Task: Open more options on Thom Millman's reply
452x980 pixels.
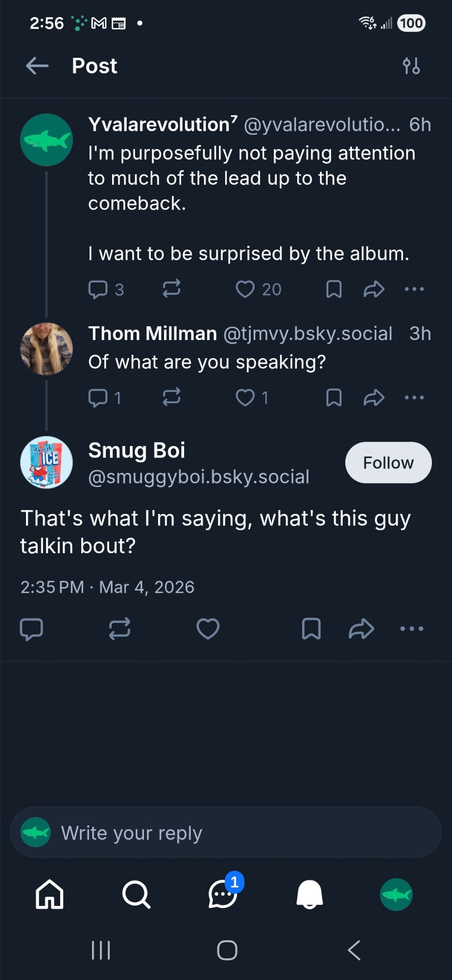Action: tap(414, 397)
